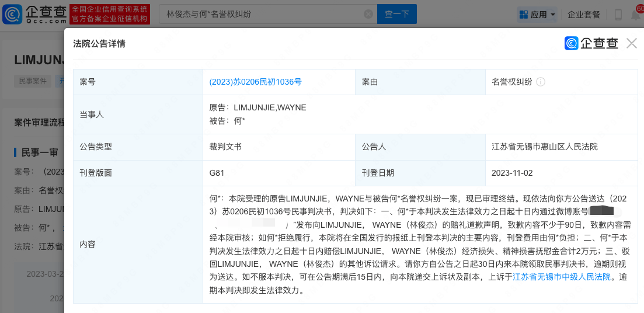
Task: Select the 民事案件 tag
Action: [33, 81]
